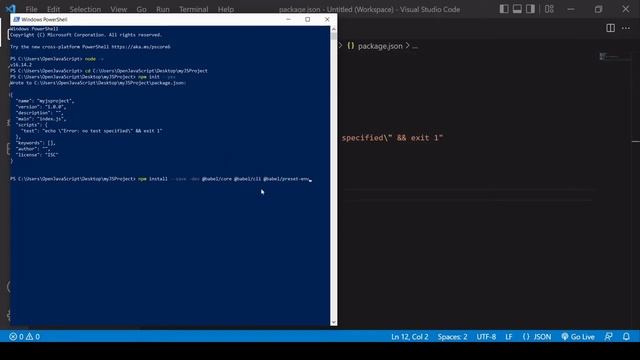Minimize the Windows PowerShell window
The height and width of the screenshot is (360, 640).
(x=288, y=19)
